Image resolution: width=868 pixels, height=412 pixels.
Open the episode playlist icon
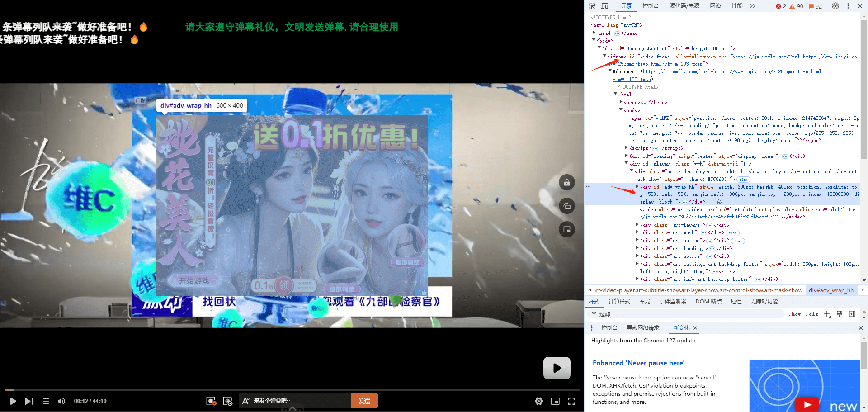pos(45,401)
